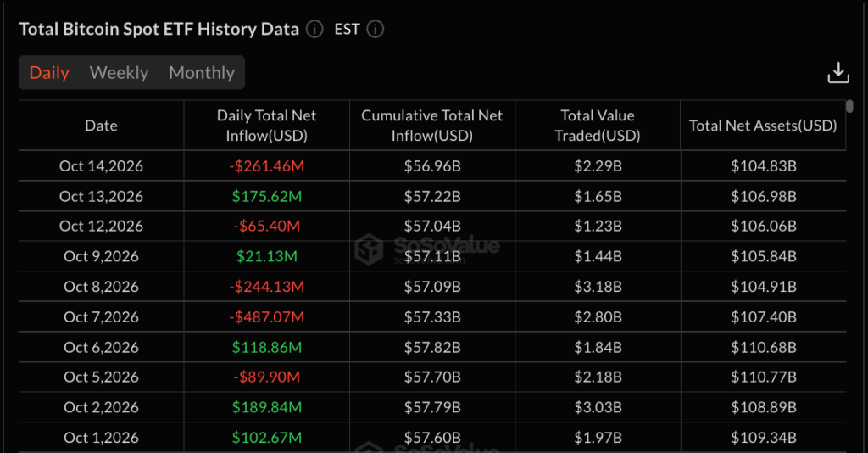The image size is (868, 453).
Task: Click the $57.70B cumulative inflow cell
Action: point(432,377)
